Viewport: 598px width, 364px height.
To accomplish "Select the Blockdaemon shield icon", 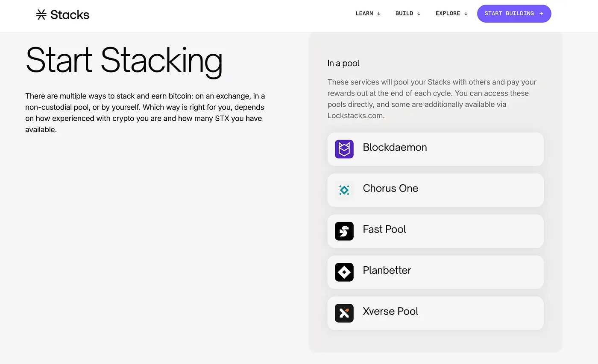I will tap(344, 149).
